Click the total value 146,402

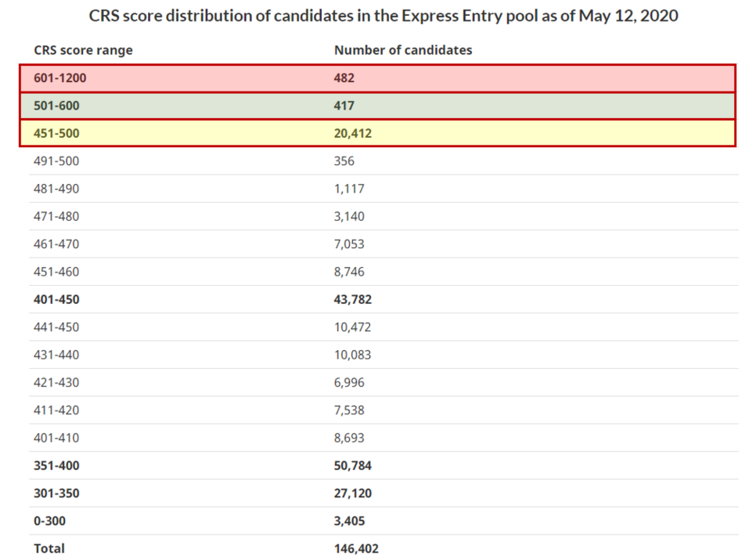click(x=356, y=549)
